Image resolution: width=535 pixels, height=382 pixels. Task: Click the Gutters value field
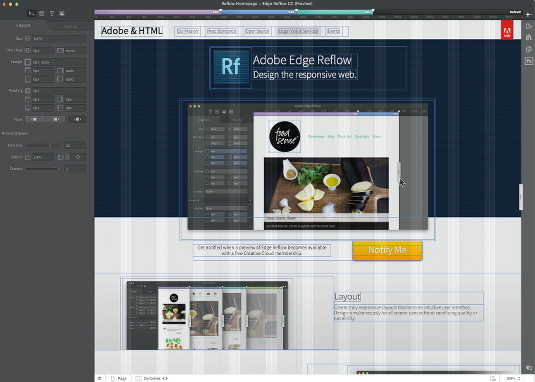coord(43,157)
